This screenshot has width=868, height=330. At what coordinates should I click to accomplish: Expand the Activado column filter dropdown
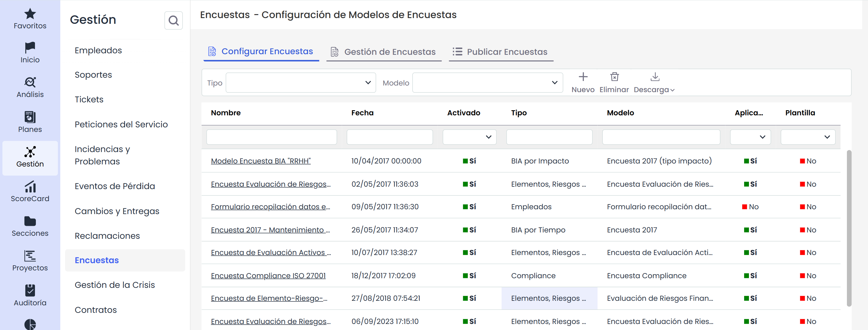tap(469, 137)
